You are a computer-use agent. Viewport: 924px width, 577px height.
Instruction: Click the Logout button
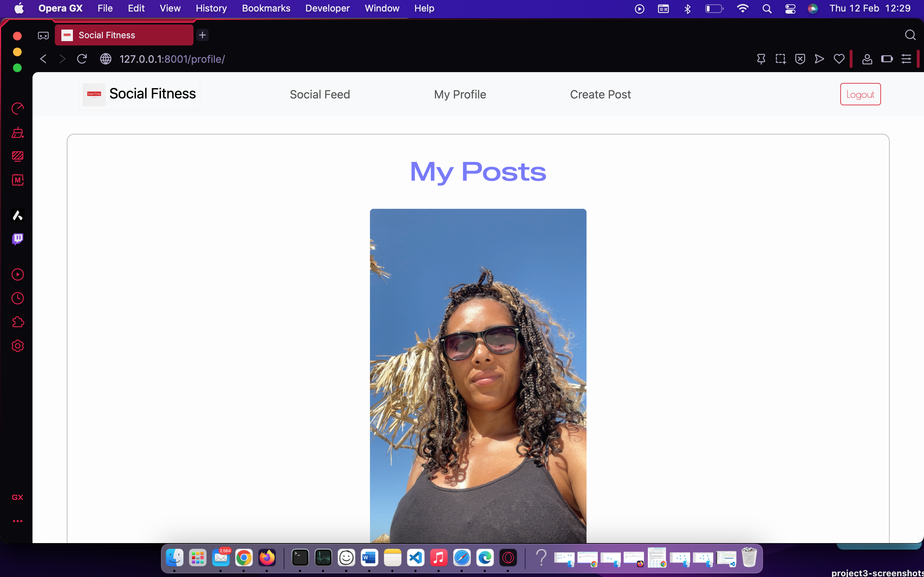click(860, 94)
